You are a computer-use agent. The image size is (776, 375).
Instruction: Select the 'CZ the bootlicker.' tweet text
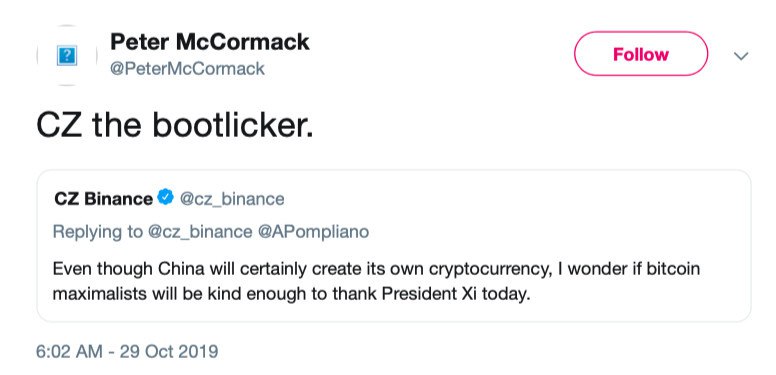tap(175, 126)
